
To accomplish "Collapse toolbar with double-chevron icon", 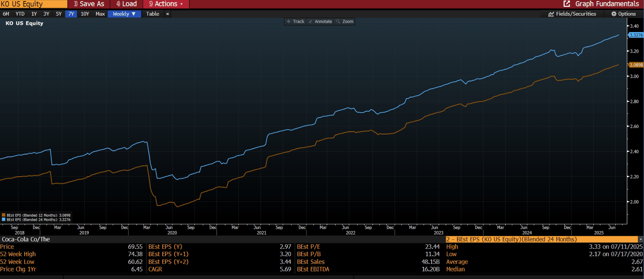I will [x=167, y=14].
